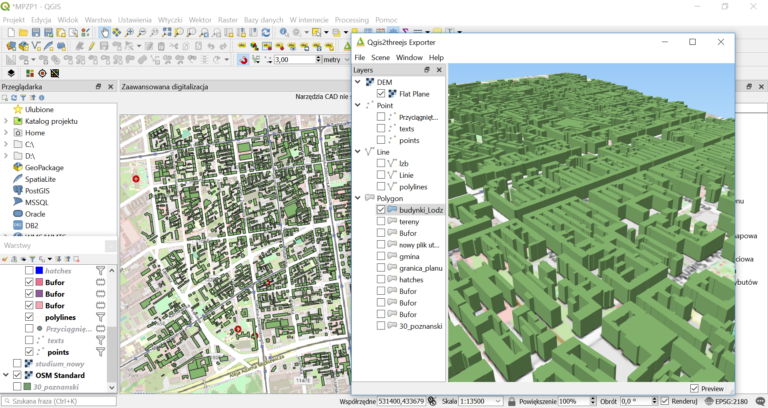Select the Identify Features tool
768x408 pixels.
point(284,32)
